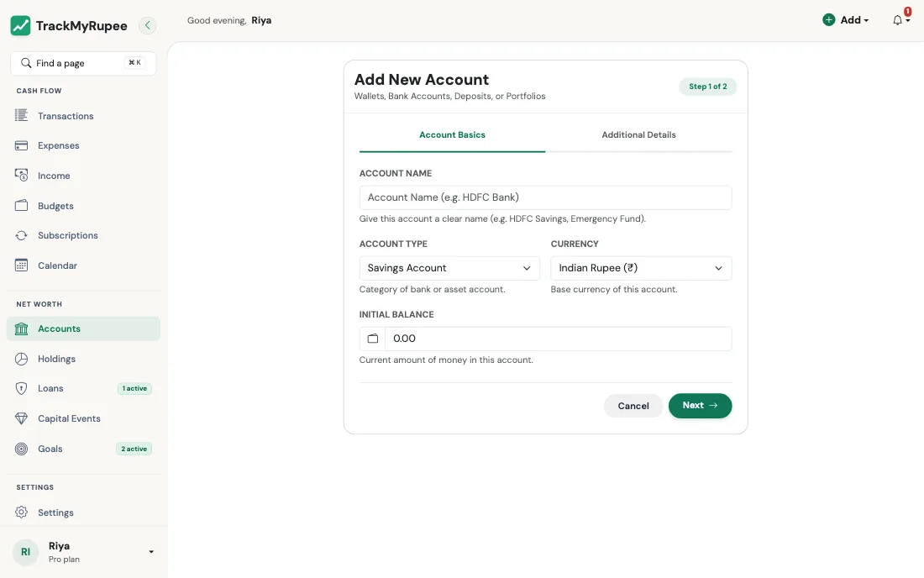Screen dimensions: 924x578
Task: Click the Accounts bank icon
Action: pyautogui.click(x=21, y=328)
